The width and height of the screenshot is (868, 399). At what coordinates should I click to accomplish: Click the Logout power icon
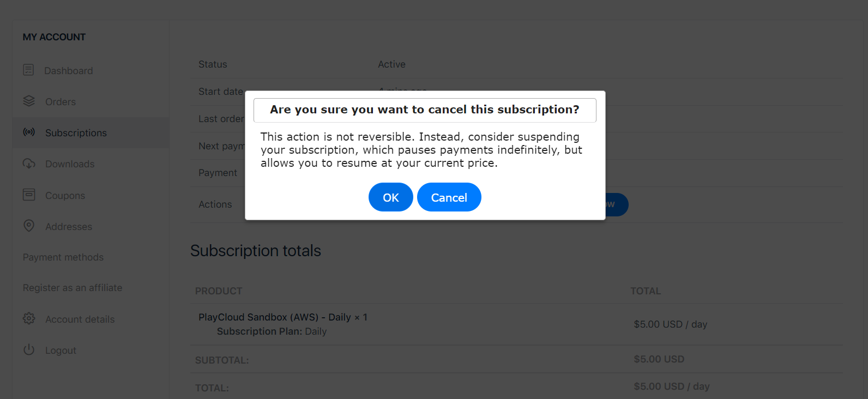click(28, 350)
